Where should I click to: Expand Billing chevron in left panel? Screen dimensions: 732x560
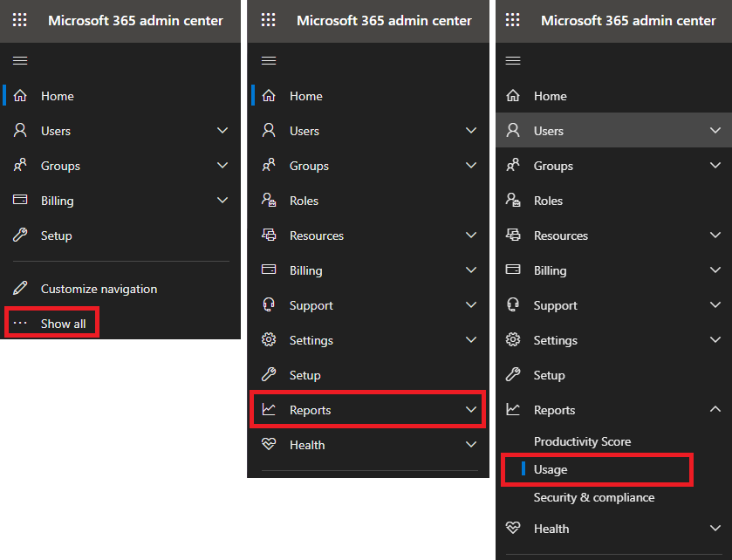[x=222, y=201]
